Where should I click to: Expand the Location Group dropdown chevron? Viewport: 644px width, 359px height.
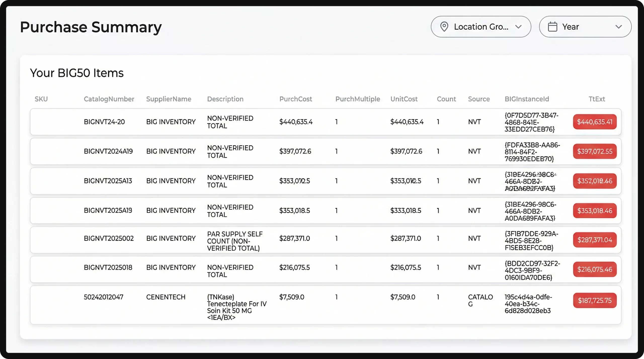(518, 27)
